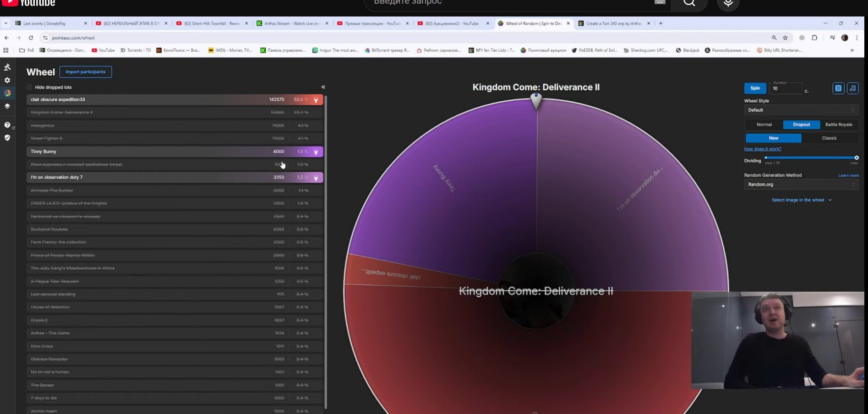Choose the Classic dropout variant
This screenshot has height=414, width=868.
pos(830,138)
